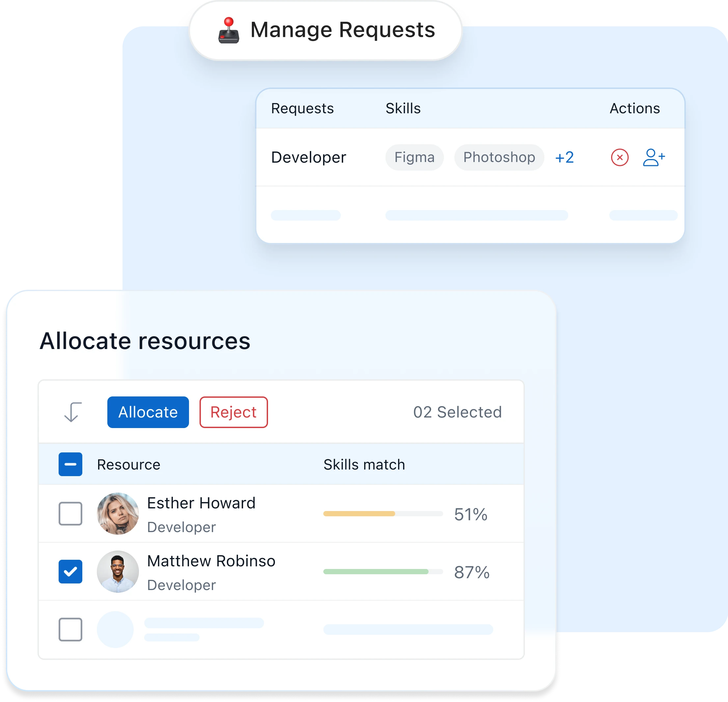
Task: Click Matthew Robinso's avatar photo
Action: [x=118, y=571]
